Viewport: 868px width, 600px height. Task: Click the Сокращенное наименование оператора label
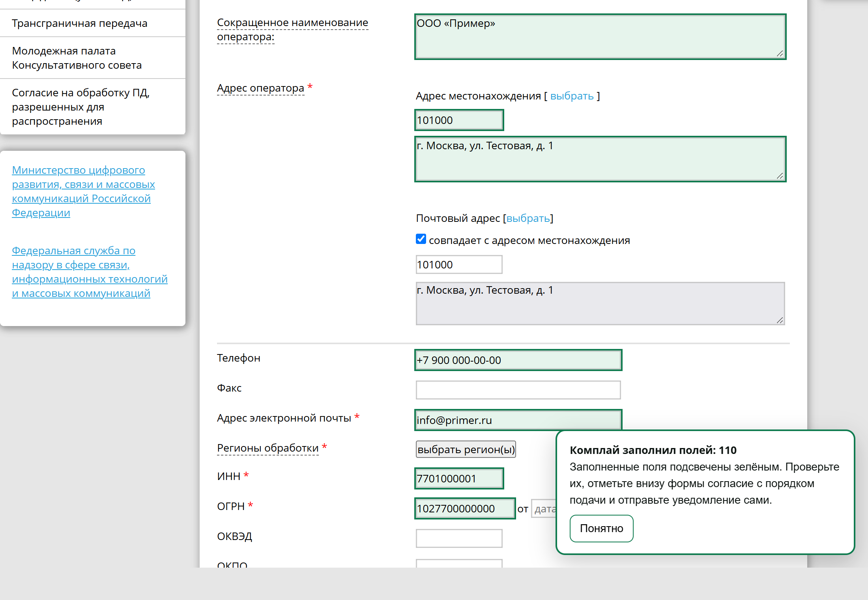(292, 30)
